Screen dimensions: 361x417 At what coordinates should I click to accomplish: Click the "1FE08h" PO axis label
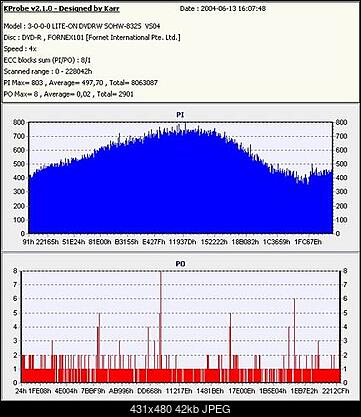click(40, 391)
